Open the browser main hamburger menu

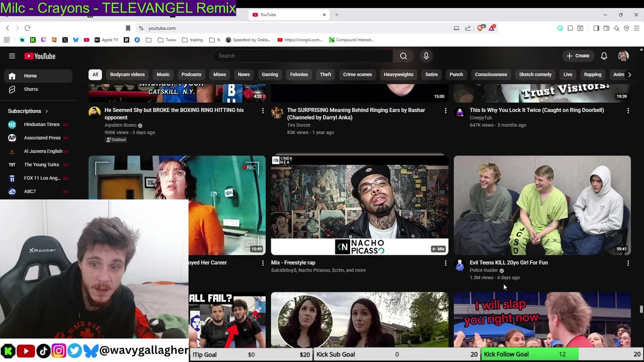pos(637,28)
